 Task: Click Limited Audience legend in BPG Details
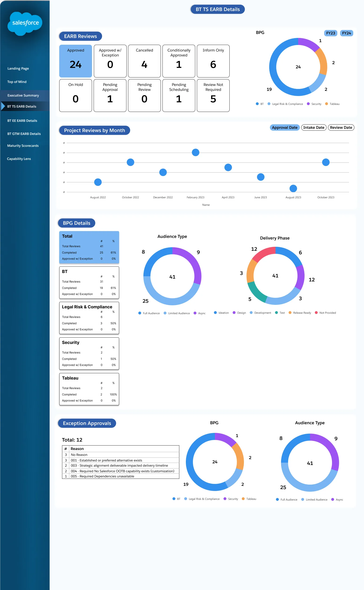[176, 313]
